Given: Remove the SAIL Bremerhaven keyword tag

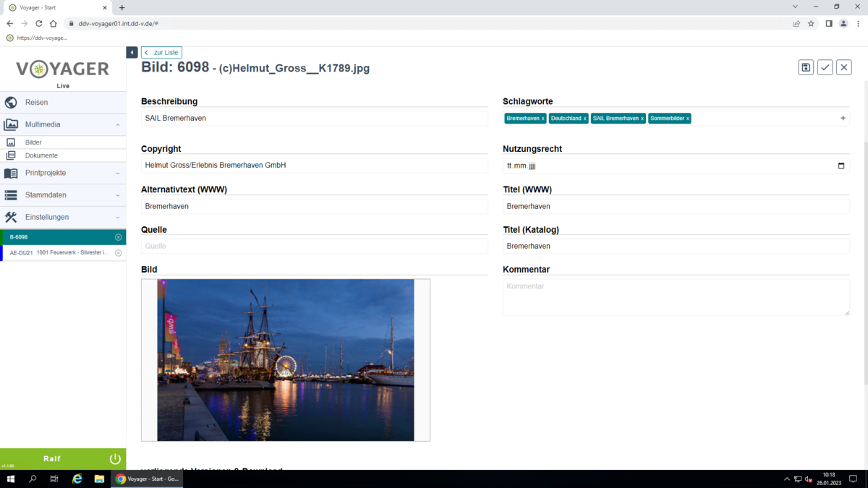Looking at the screenshot, I should 642,119.
